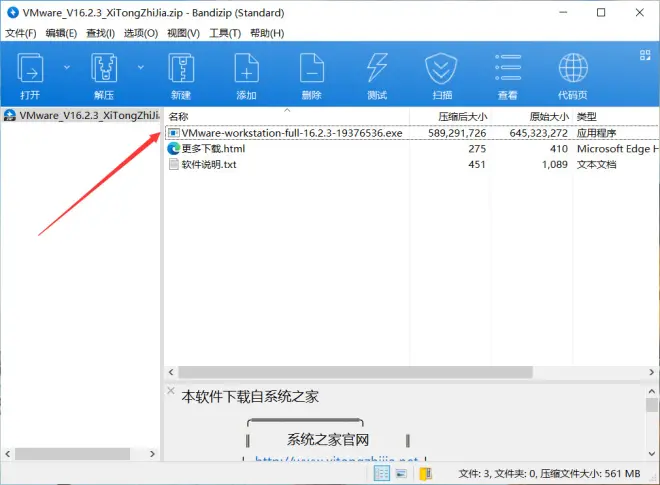Expand the dropdown arrow next to 解压
Viewport: 660px width, 485px height.
tap(141, 67)
